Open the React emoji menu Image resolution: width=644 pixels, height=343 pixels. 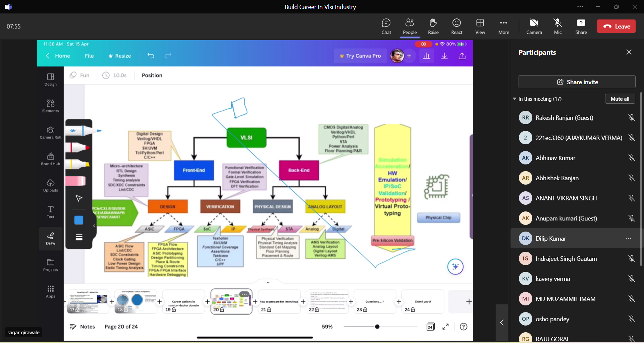[x=457, y=26]
